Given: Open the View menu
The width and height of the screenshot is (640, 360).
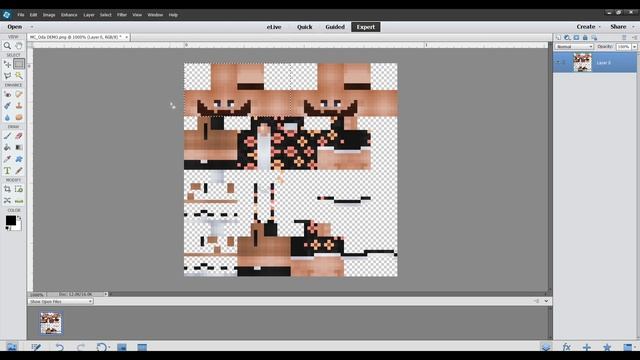Looking at the screenshot, I should click(137, 15).
